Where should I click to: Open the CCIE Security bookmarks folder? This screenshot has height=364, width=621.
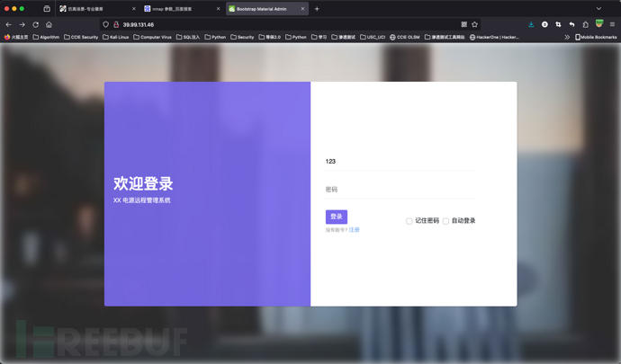point(81,37)
